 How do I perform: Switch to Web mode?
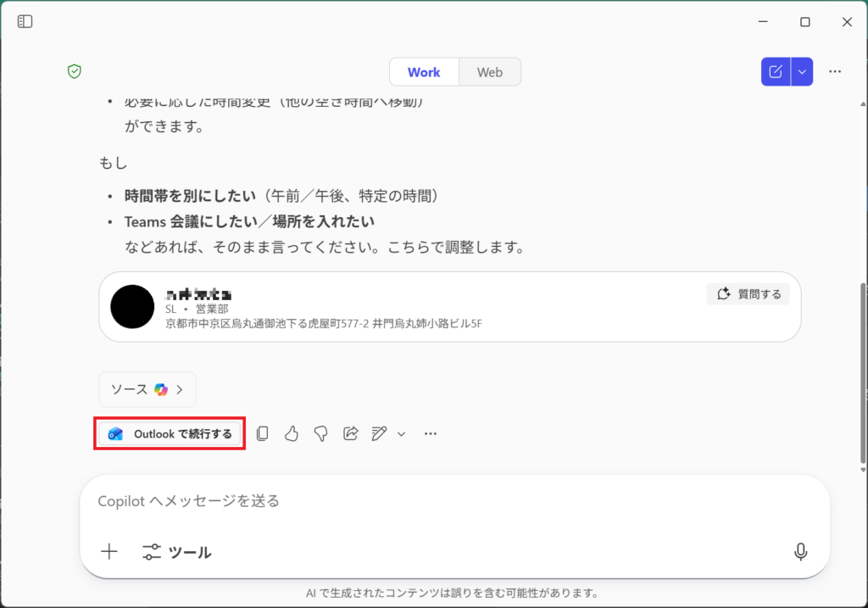pyautogui.click(x=490, y=72)
